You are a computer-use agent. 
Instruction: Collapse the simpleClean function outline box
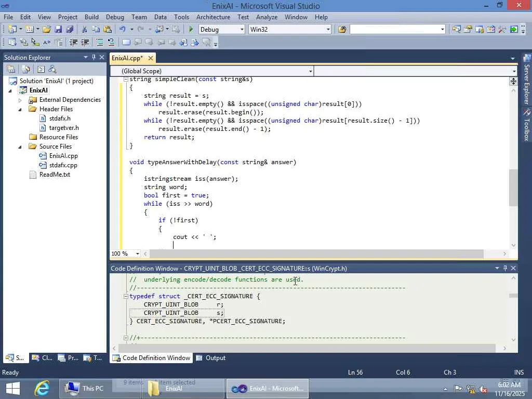pos(126,79)
